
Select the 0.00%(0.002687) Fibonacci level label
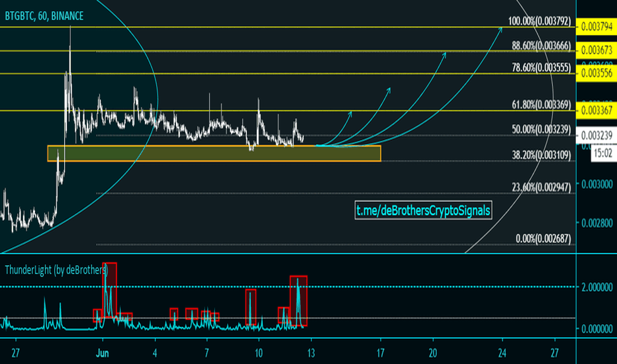(x=543, y=238)
